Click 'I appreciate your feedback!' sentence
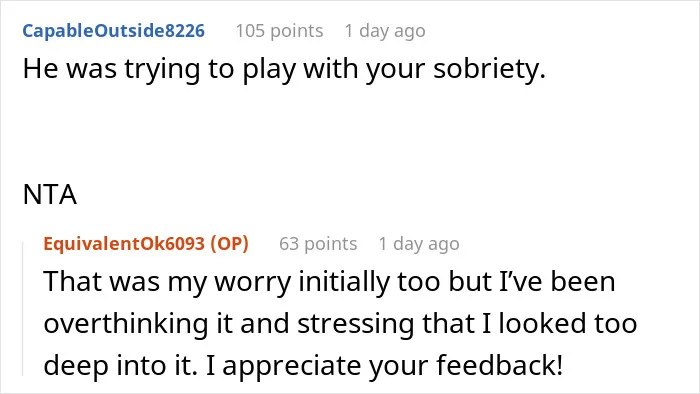This screenshot has height=394, width=700. click(384, 365)
